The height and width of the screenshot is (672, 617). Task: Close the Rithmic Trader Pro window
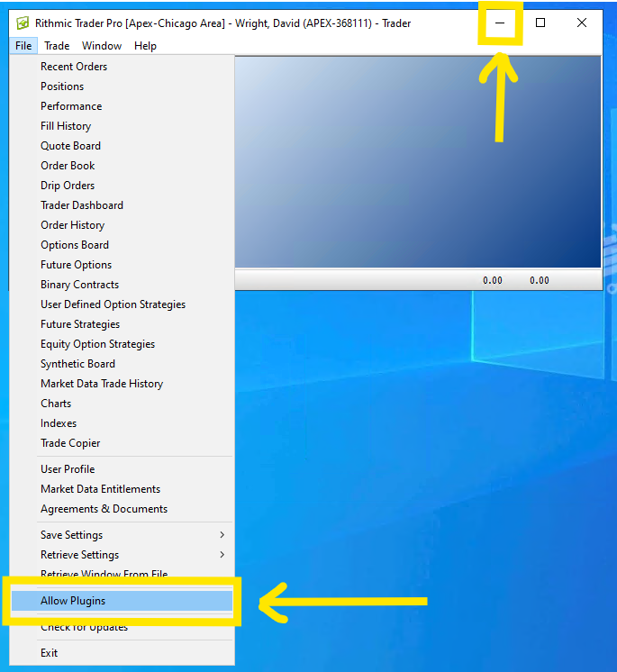tap(582, 23)
